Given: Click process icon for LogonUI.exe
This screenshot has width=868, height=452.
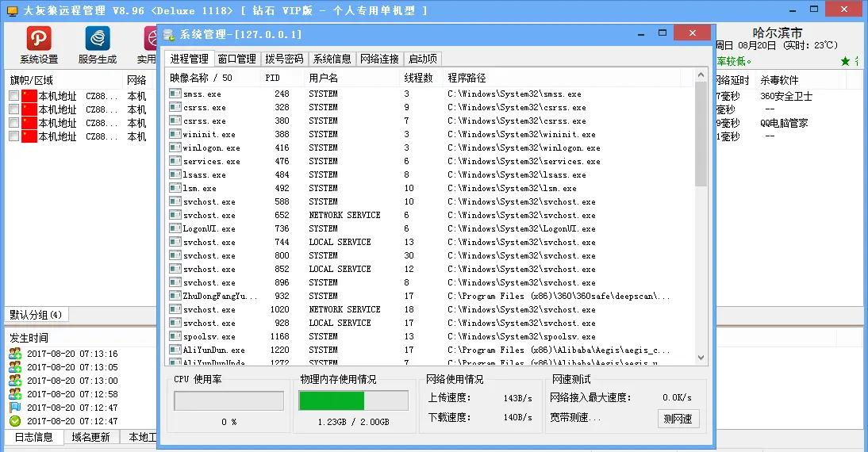Looking at the screenshot, I should tap(175, 228).
